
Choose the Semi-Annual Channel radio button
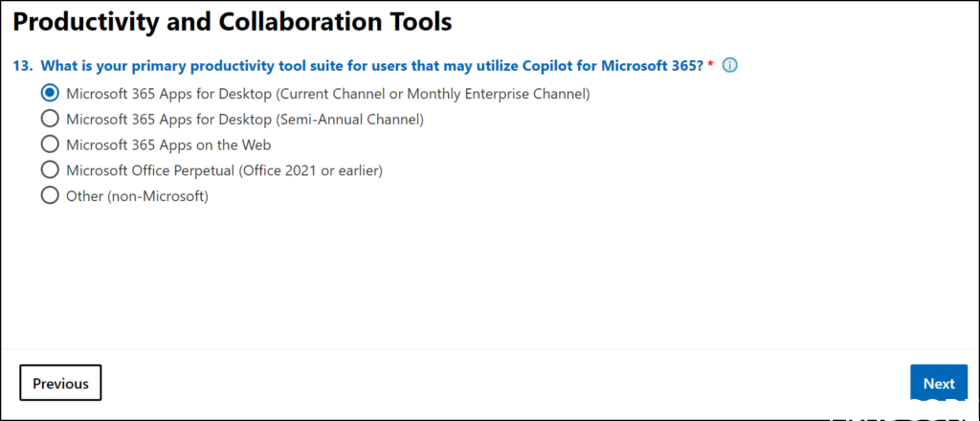click(49, 120)
